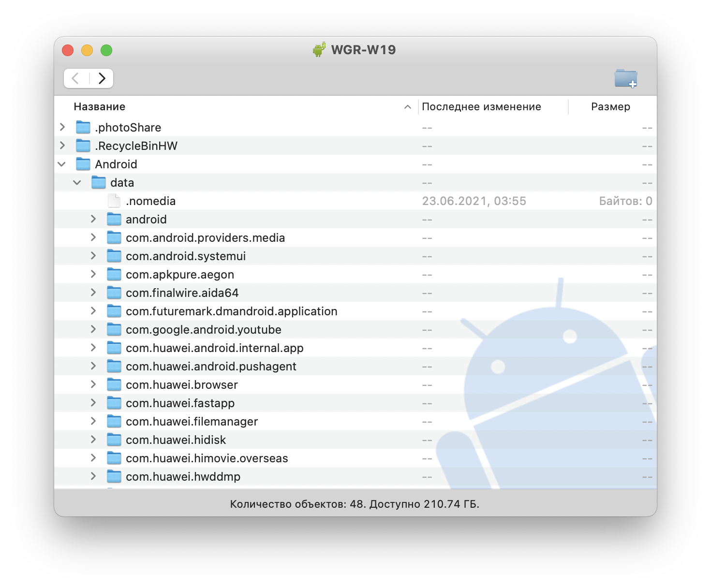Screen dimensions: 711x588
Task: Click the com.apkpure.aegon folder icon
Action: pos(114,275)
